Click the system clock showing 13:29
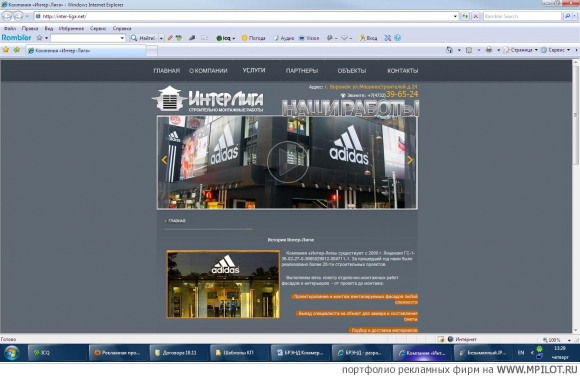This screenshot has height=377, width=580. pos(560,348)
